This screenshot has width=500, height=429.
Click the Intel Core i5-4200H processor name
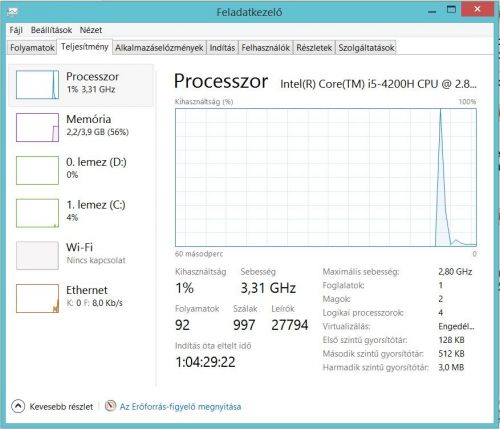pyautogui.click(x=378, y=84)
